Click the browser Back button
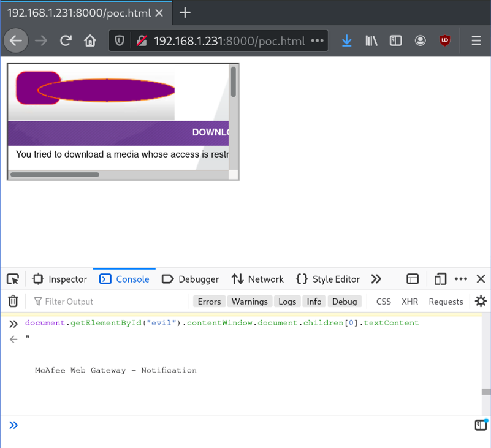 click(x=16, y=41)
